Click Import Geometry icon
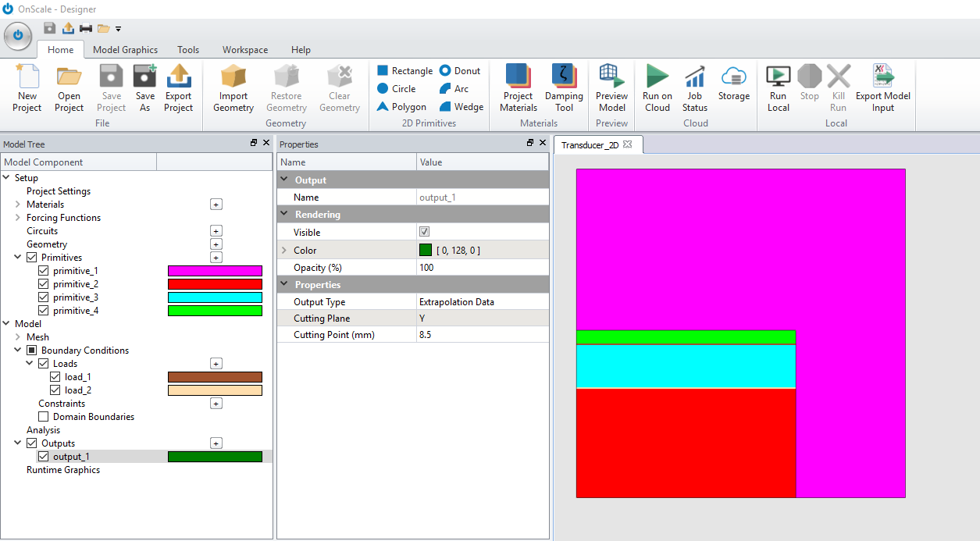Viewport: 980px width, 541px height. coord(233,77)
